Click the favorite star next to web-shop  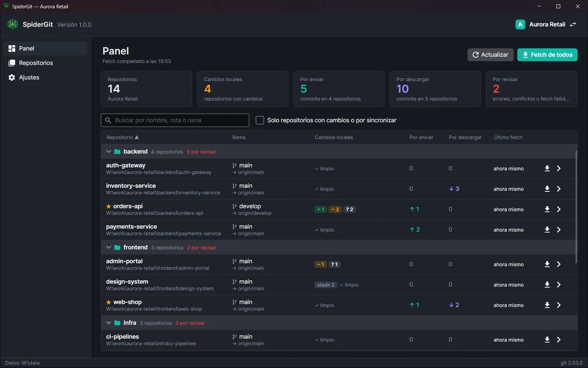(109, 302)
